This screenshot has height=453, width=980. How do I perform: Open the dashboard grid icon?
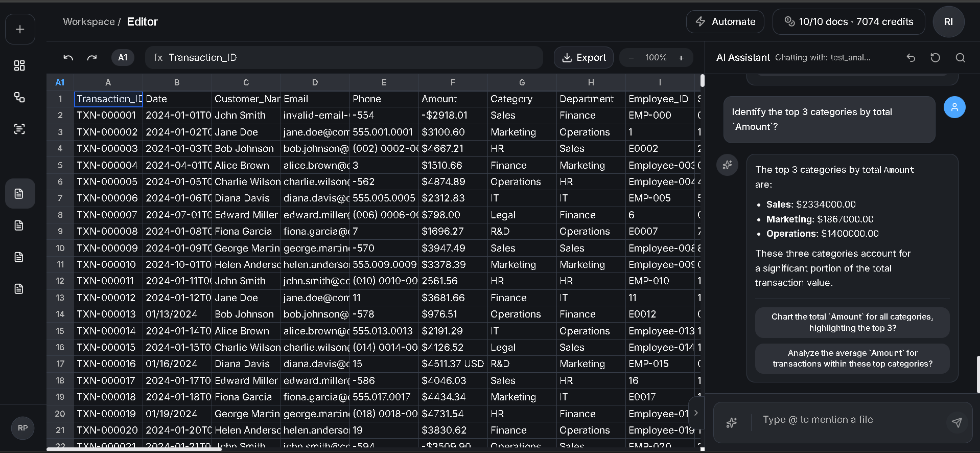19,65
